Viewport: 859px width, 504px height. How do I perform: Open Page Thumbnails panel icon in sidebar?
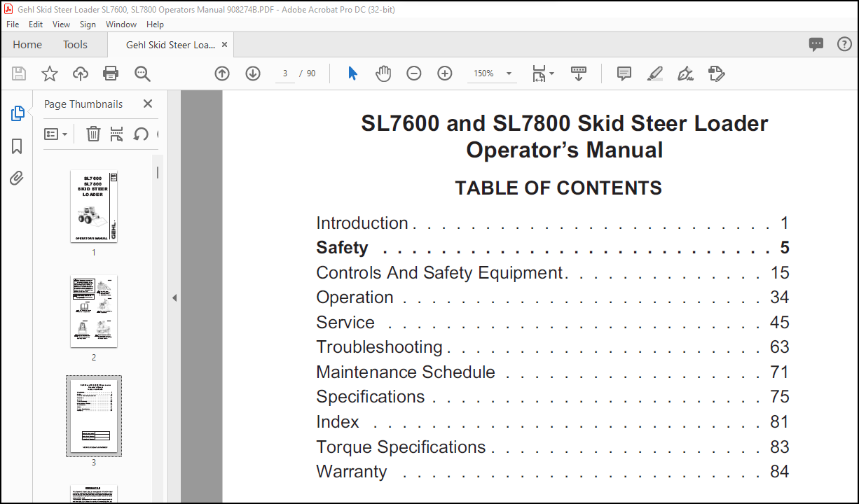coord(18,113)
